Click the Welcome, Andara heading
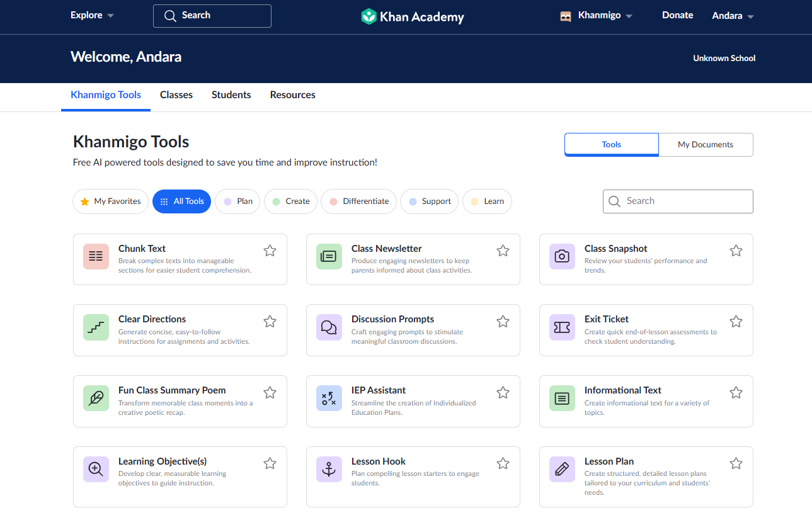The width and height of the screenshot is (812, 520). pyautogui.click(x=126, y=57)
